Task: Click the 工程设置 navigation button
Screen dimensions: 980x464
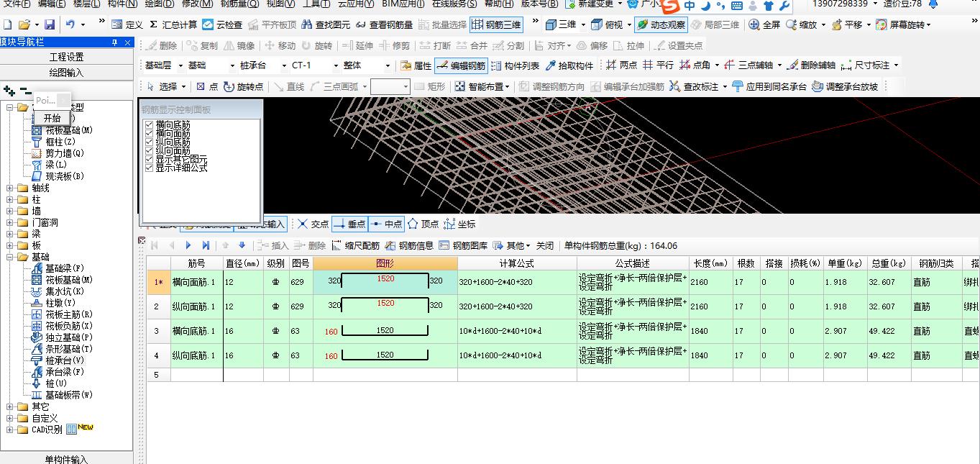Action: tap(66, 57)
